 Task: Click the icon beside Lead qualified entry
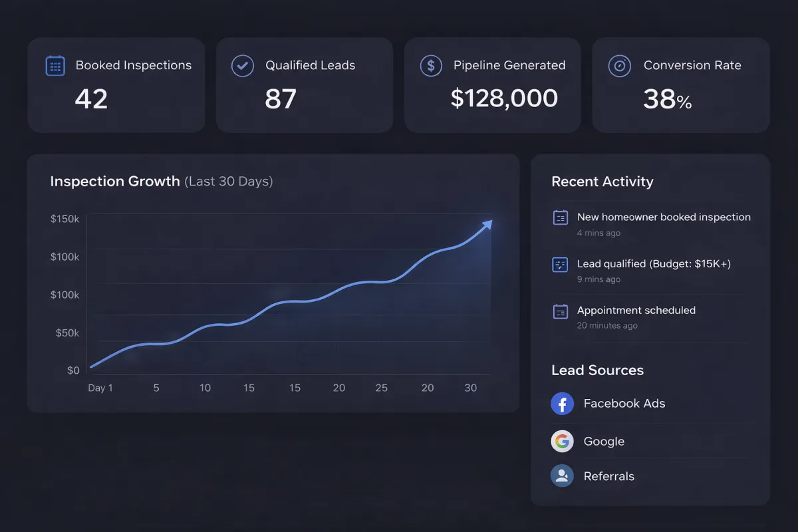click(561, 265)
